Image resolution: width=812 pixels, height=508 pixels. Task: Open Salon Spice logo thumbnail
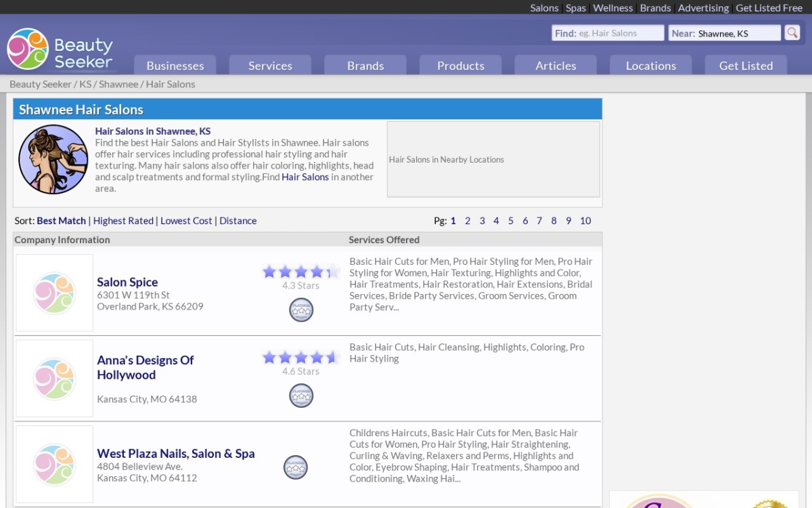pos(55,293)
